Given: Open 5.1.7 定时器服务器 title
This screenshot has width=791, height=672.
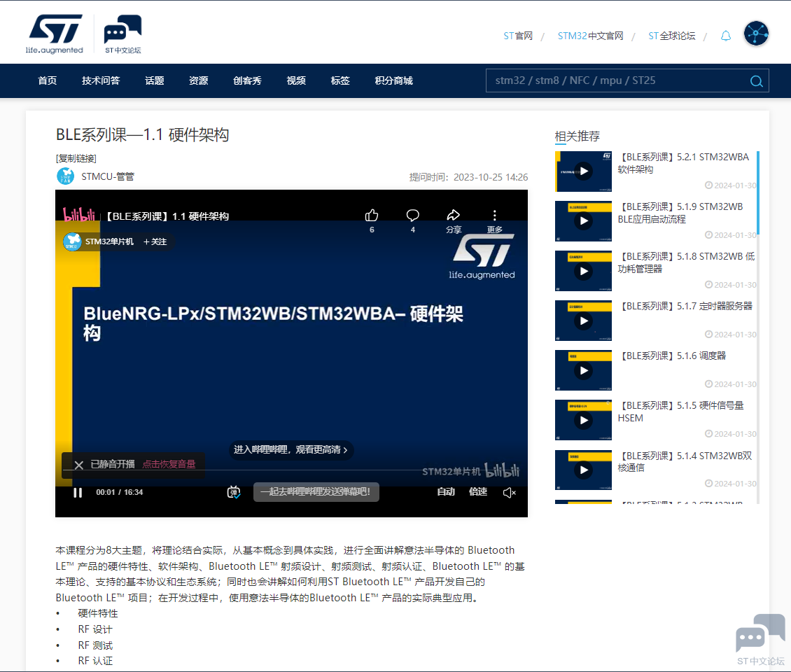Looking at the screenshot, I should tap(685, 306).
